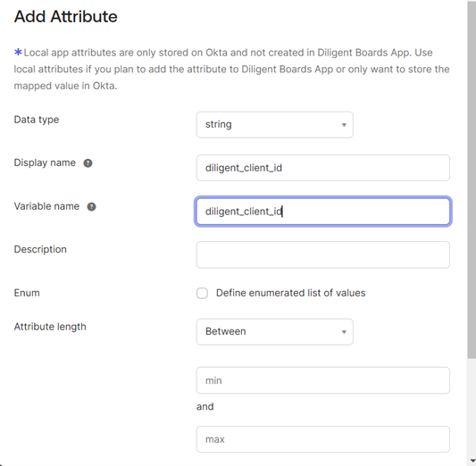Viewport: 476px width, 466px height.
Task: Select the empty Description field
Action: point(323,254)
